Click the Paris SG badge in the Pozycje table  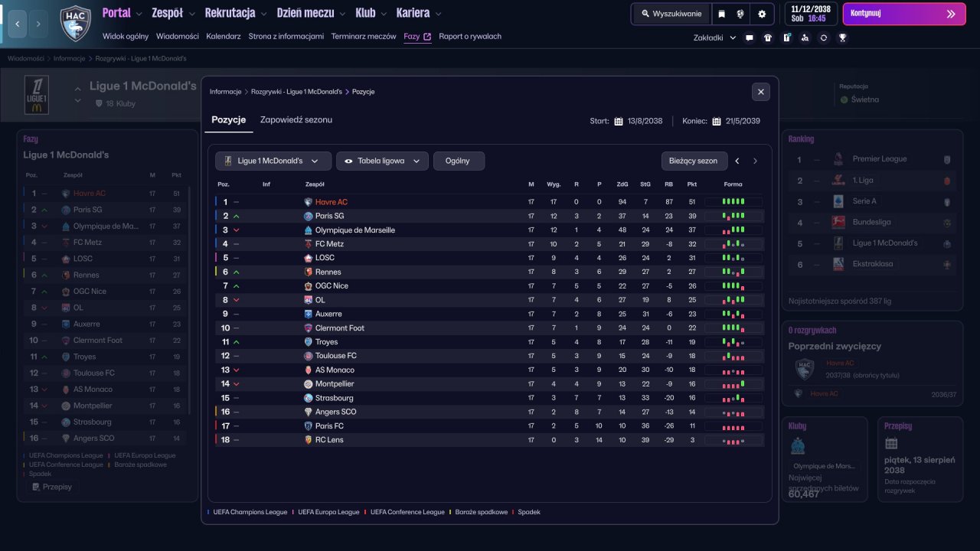click(x=309, y=216)
